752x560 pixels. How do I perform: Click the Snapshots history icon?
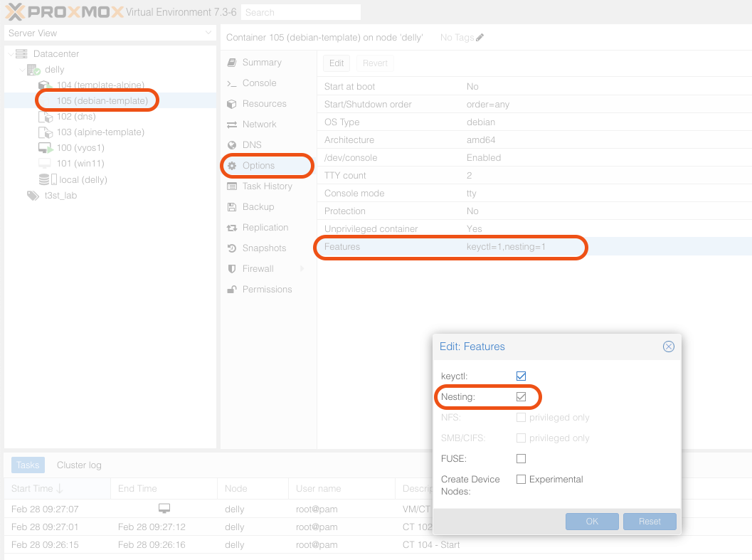point(232,248)
